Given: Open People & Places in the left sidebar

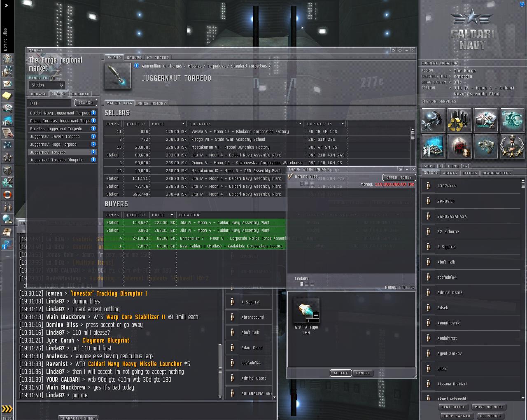Looking at the screenshot, I should (x=7, y=71).
